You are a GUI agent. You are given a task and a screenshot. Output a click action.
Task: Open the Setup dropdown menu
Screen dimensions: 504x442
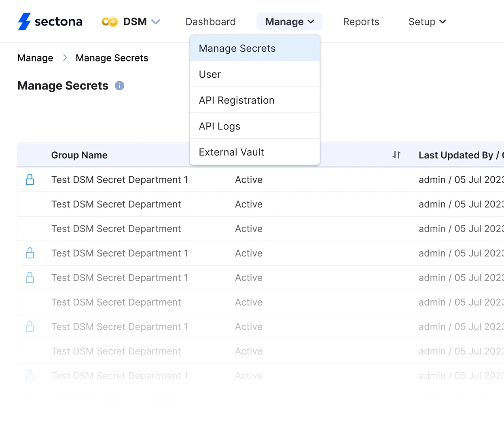click(x=427, y=22)
